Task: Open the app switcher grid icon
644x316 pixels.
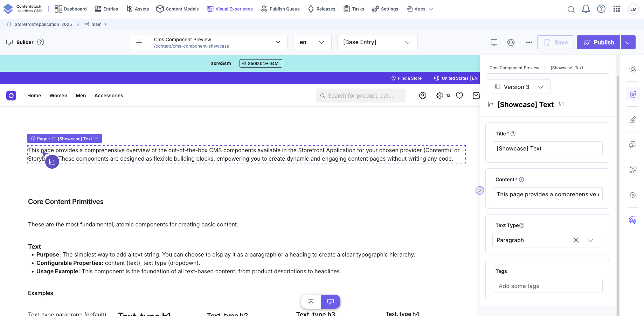Action: pyautogui.click(x=617, y=9)
